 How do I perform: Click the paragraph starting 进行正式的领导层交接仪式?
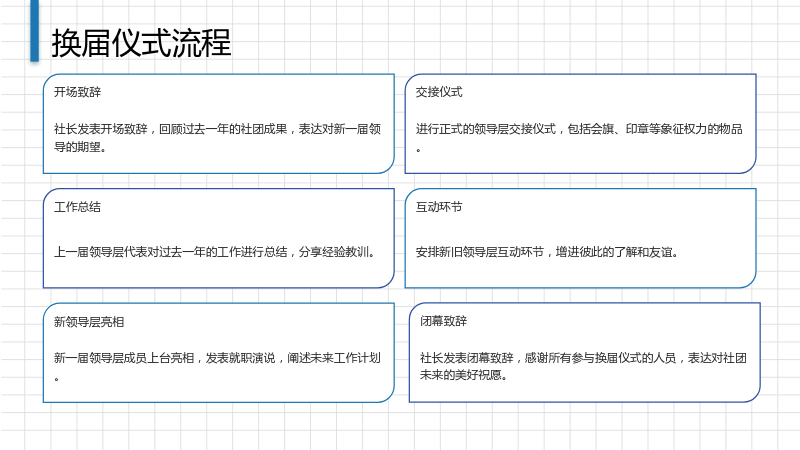click(579, 138)
